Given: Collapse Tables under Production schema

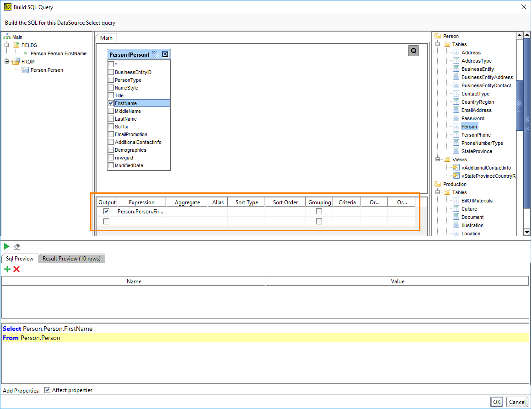Looking at the screenshot, I should (x=438, y=192).
